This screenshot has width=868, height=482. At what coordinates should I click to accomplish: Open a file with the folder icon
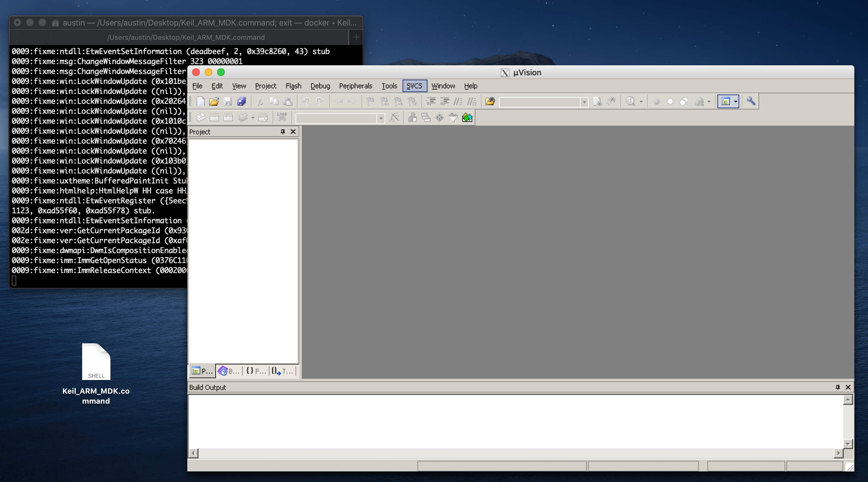pyautogui.click(x=214, y=101)
